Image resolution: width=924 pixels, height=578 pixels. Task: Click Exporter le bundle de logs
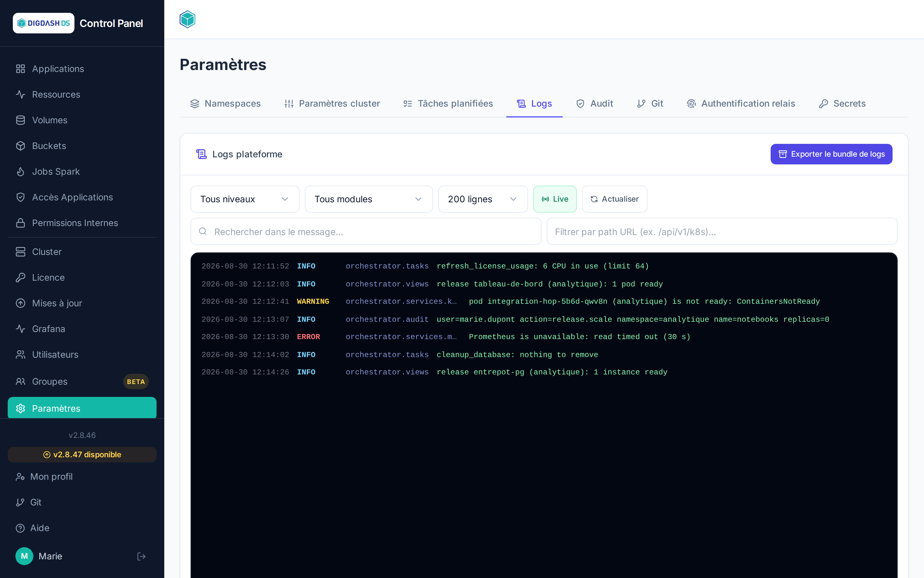(x=831, y=154)
